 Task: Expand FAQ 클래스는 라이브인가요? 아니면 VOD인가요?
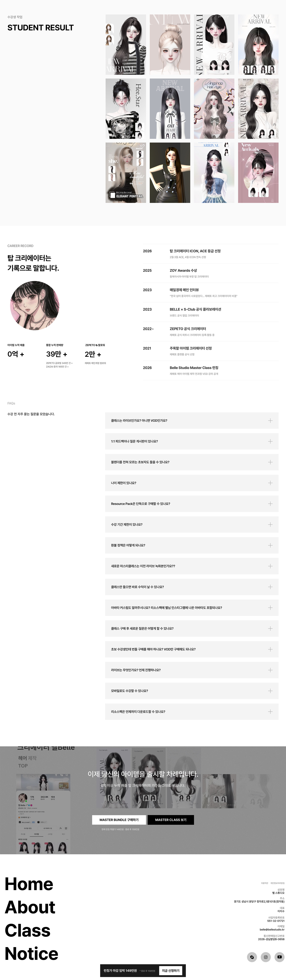[192, 420]
